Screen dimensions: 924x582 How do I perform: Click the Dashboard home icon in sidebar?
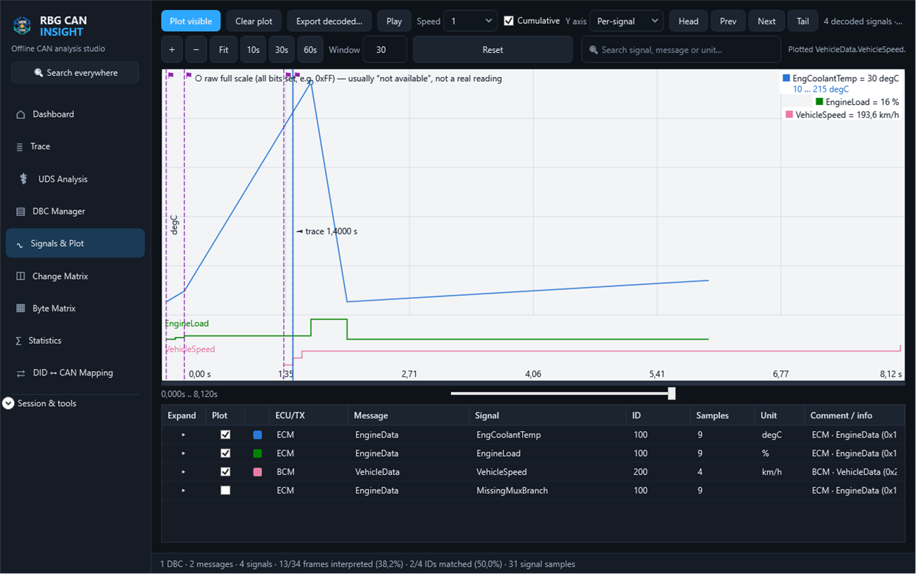(21, 114)
